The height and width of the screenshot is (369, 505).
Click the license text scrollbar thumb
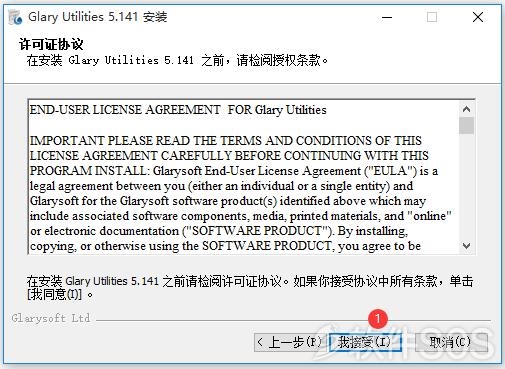coord(466,126)
